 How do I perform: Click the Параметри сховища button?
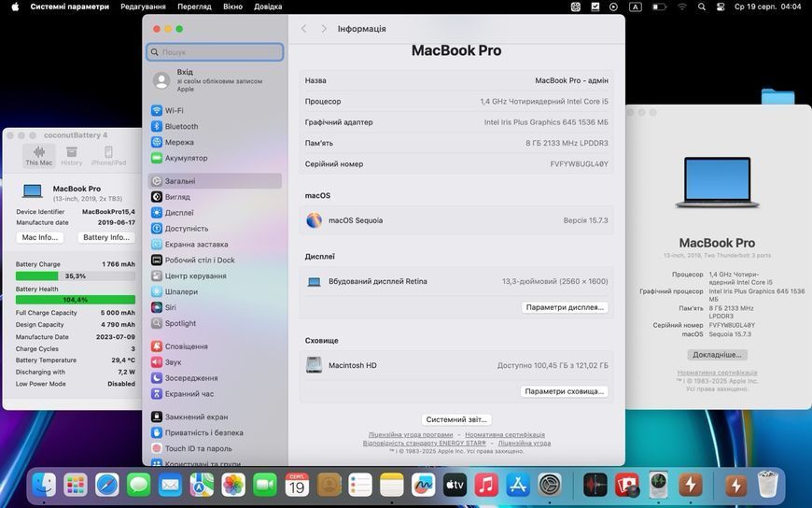click(x=565, y=391)
